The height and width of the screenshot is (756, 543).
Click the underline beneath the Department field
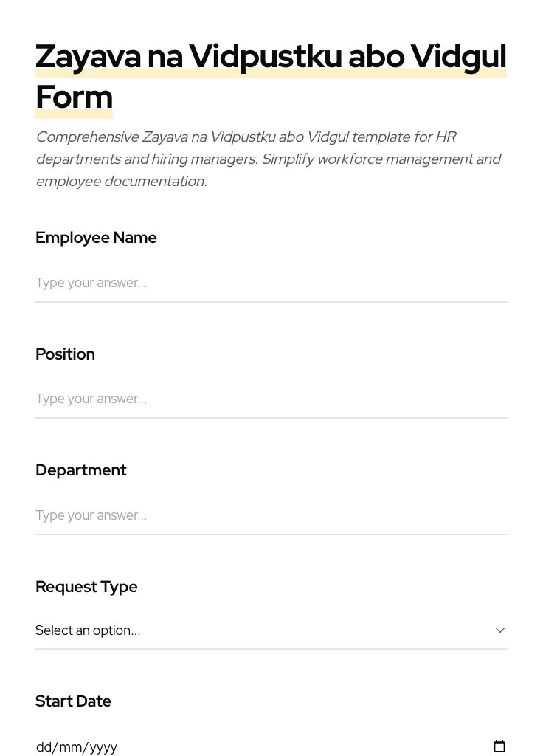[x=271, y=535]
